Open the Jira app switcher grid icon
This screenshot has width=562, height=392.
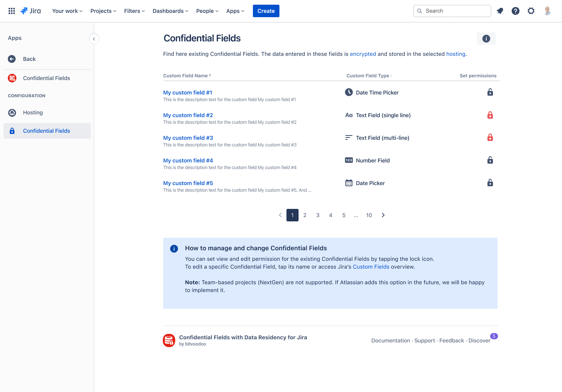tap(11, 11)
